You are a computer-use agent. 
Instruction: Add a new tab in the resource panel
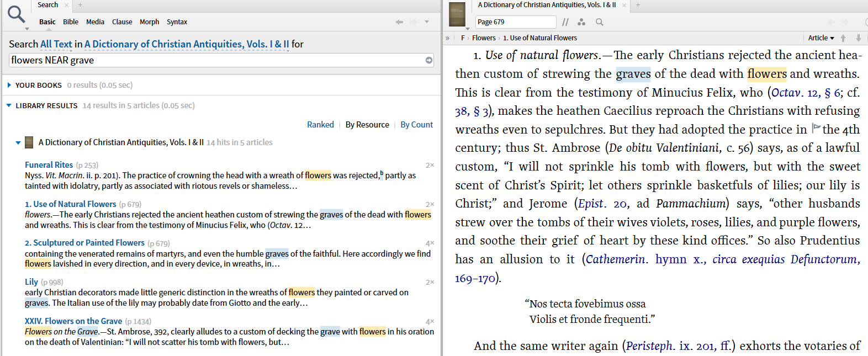pos(638,5)
